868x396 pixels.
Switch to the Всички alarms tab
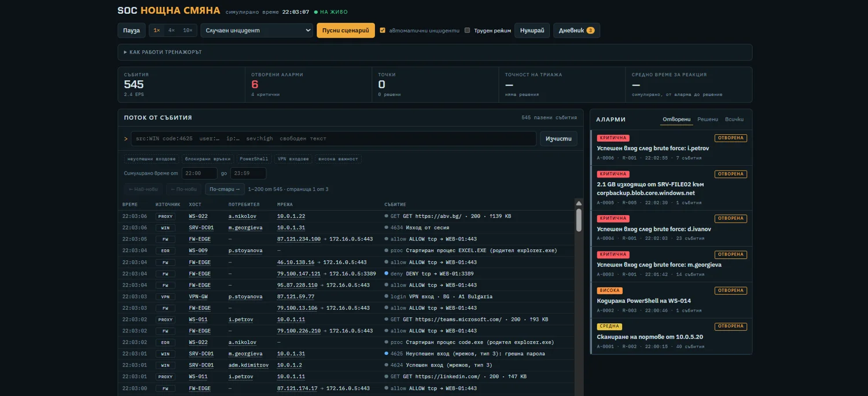pos(734,120)
